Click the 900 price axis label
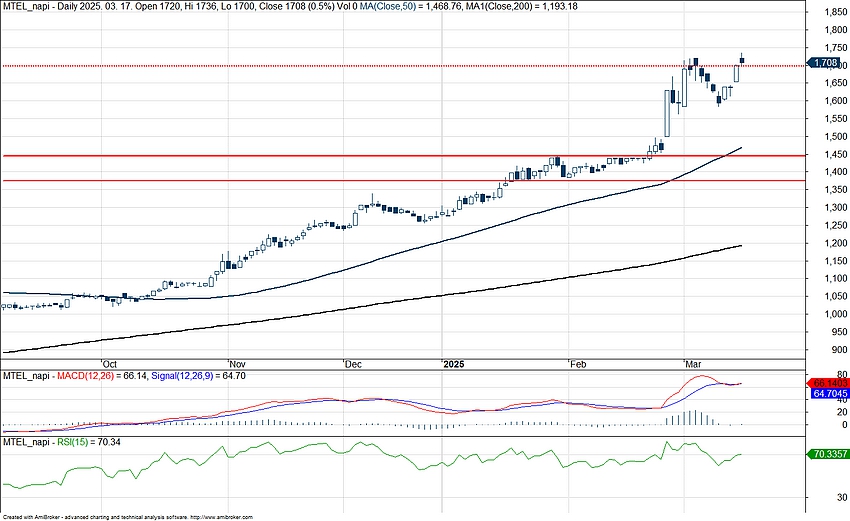The image size is (850, 521). (839, 350)
